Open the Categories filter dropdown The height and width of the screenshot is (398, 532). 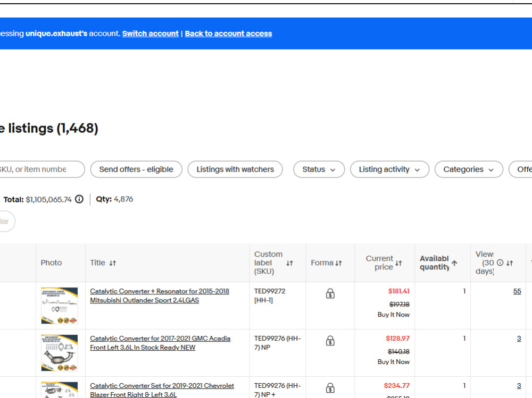pyautogui.click(x=469, y=169)
